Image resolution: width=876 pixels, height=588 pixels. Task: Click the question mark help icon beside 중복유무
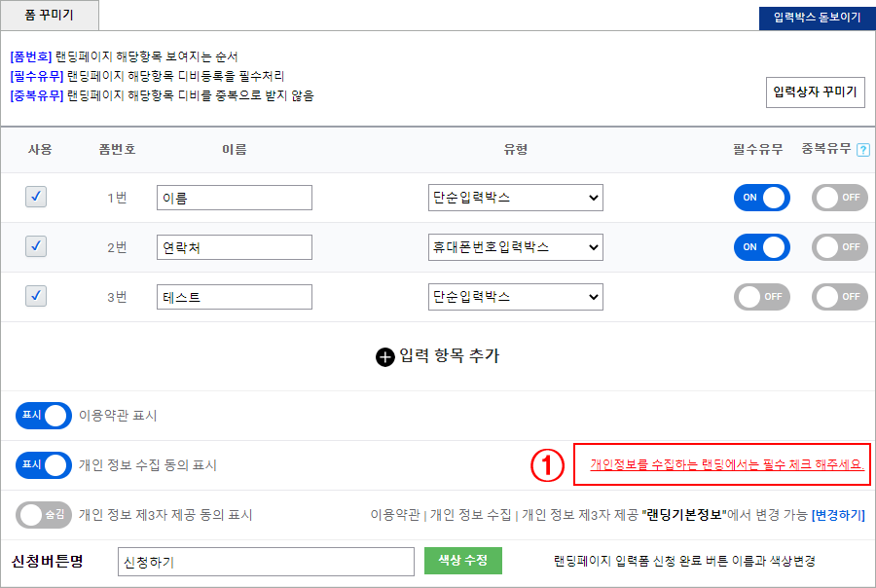click(x=863, y=150)
